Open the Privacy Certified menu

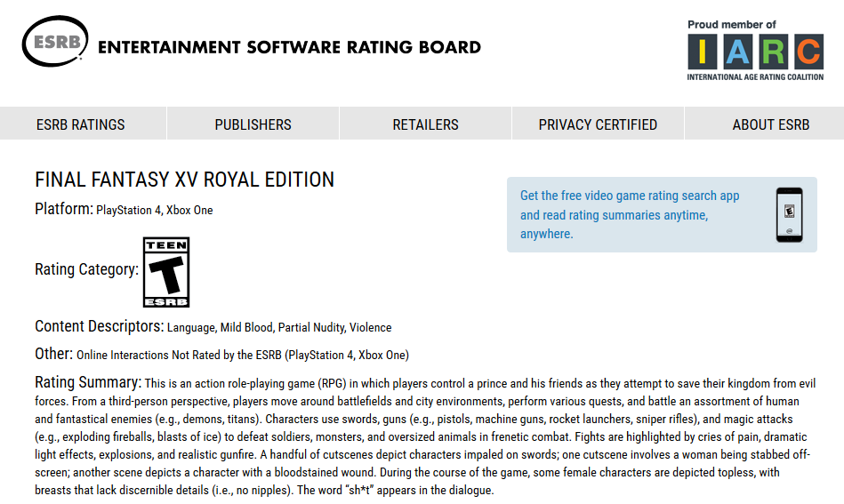(x=598, y=124)
